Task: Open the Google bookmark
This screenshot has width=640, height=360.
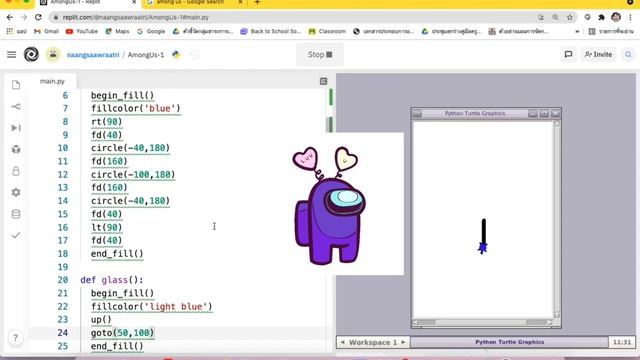Action: (151, 31)
